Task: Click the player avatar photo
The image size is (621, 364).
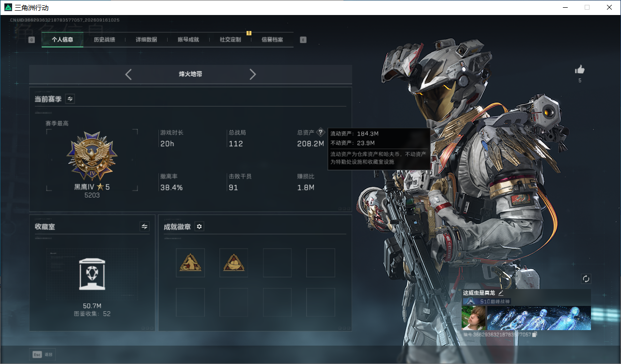Action: (474, 318)
